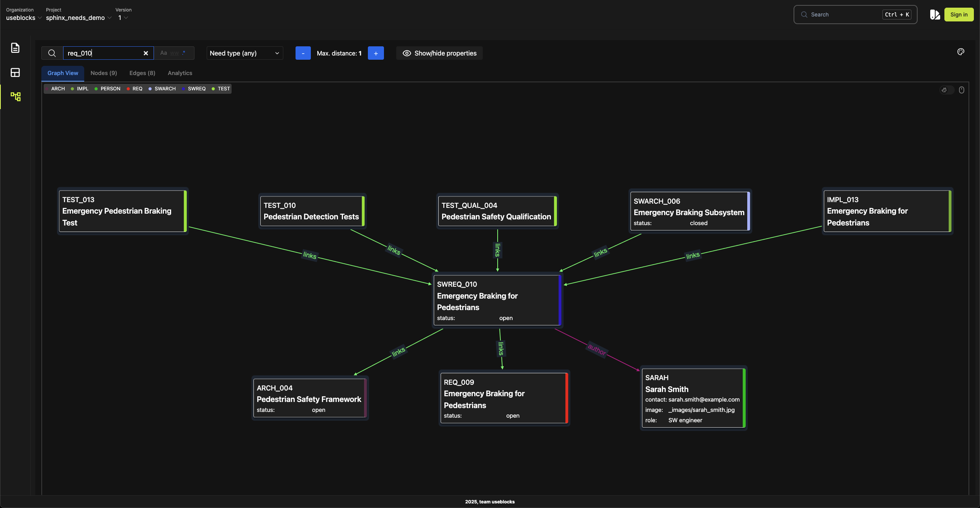The image size is (980, 508).
Task: Toggle case-sensitive Aa search option
Action: click(163, 53)
